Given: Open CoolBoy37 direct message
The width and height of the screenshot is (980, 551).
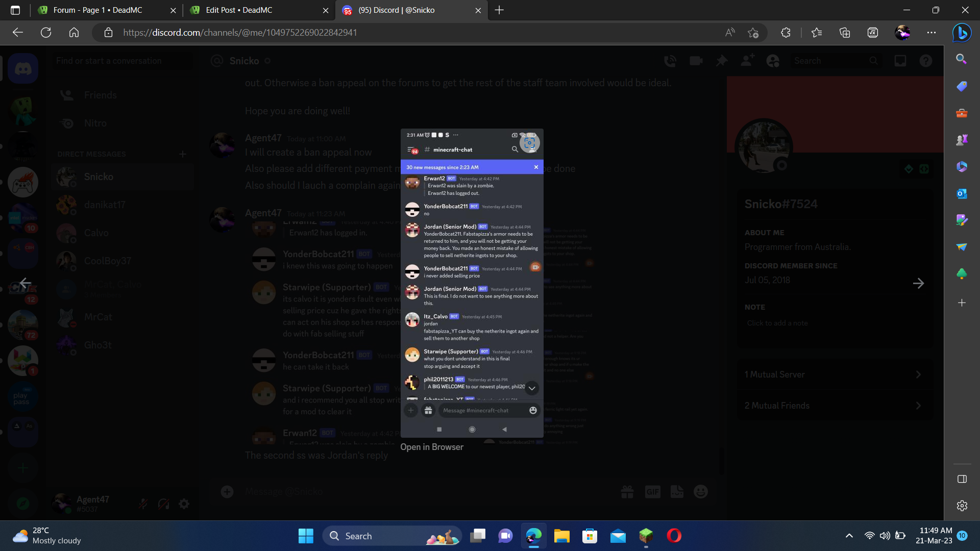Looking at the screenshot, I should click(x=122, y=261).
